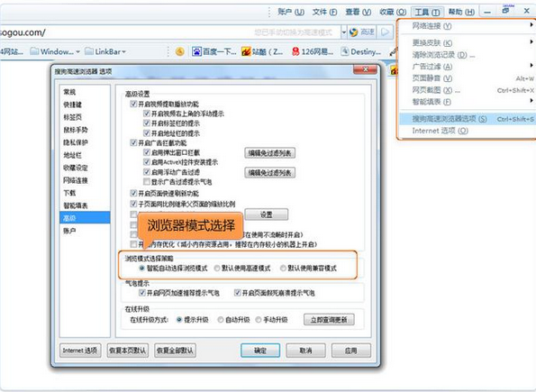Viewport: 536px width, 392px height.
Task: Click the 确定 button
Action: click(260, 351)
